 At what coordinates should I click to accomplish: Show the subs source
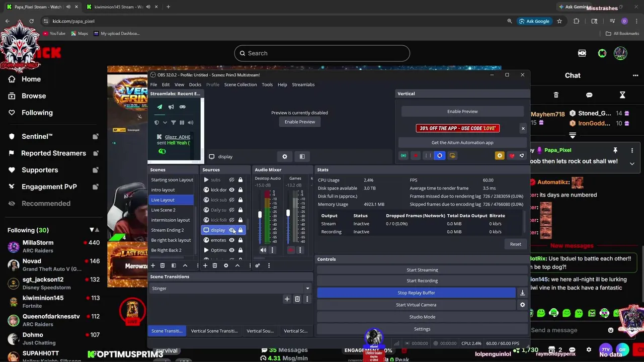click(x=231, y=179)
